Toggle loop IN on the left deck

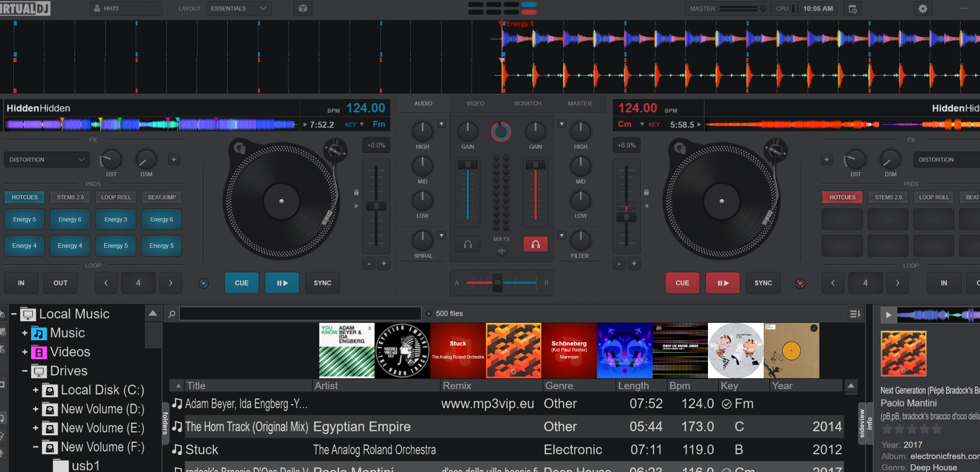point(21,282)
